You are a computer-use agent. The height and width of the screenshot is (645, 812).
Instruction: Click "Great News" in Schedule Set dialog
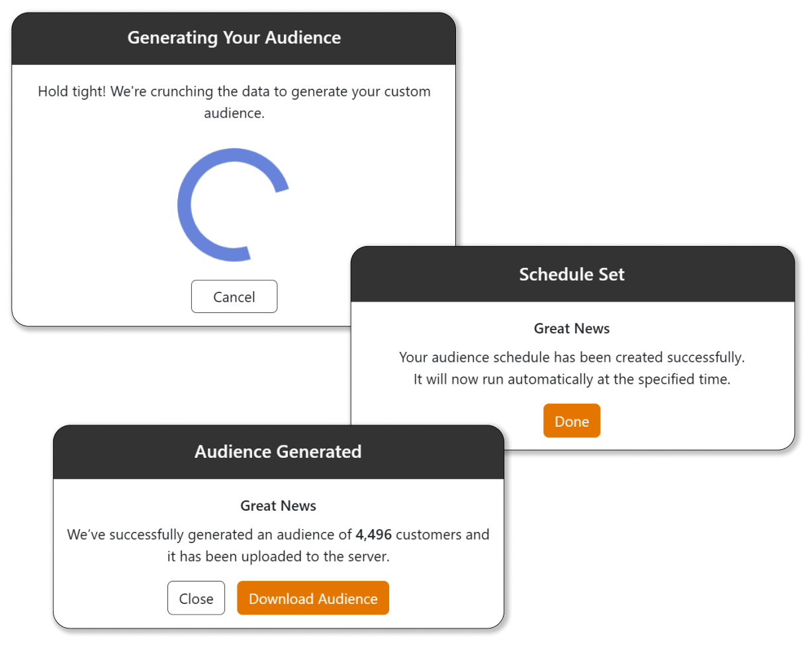click(x=572, y=328)
